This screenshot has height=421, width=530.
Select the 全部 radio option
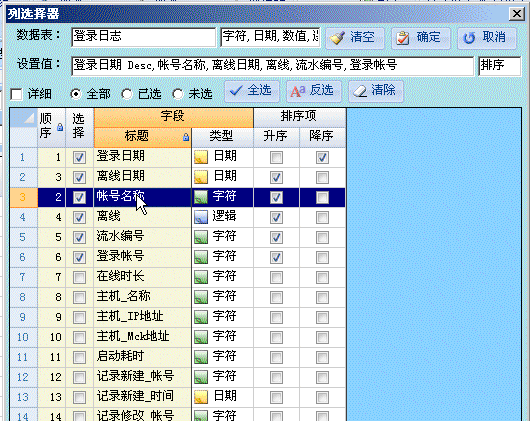click(x=76, y=94)
